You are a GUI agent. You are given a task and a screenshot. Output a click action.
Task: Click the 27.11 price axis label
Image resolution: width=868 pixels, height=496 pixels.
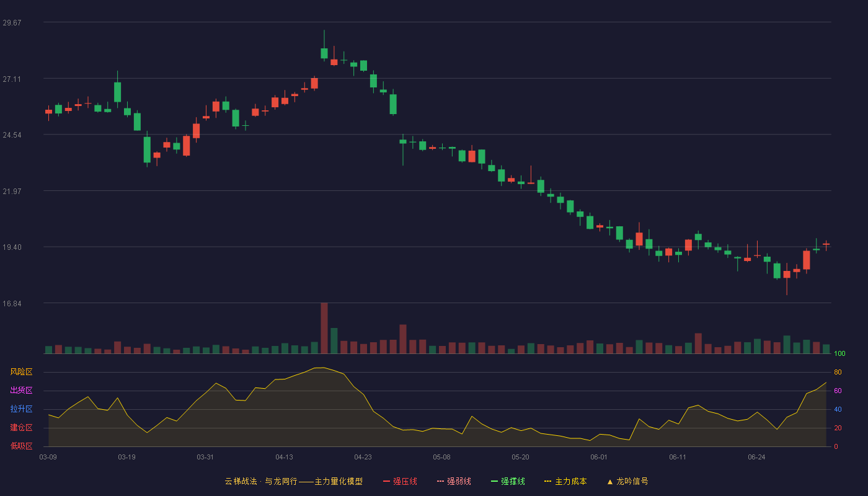click(x=12, y=79)
